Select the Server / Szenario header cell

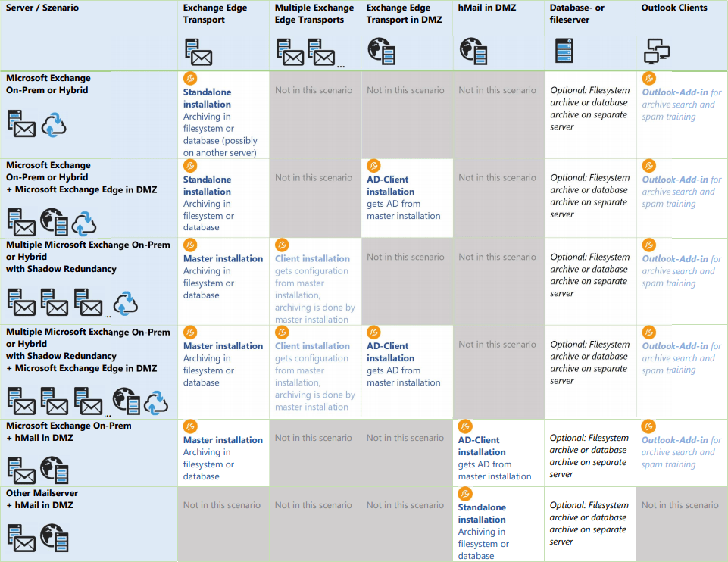[42, 8]
